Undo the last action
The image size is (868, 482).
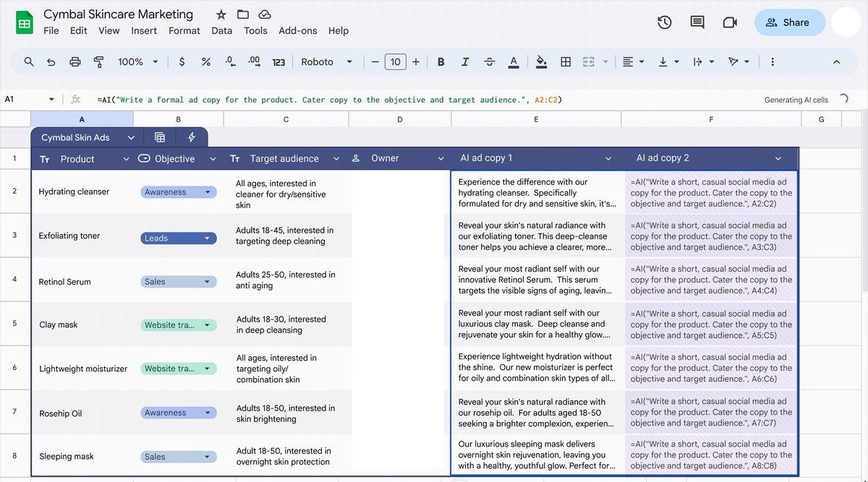51,62
